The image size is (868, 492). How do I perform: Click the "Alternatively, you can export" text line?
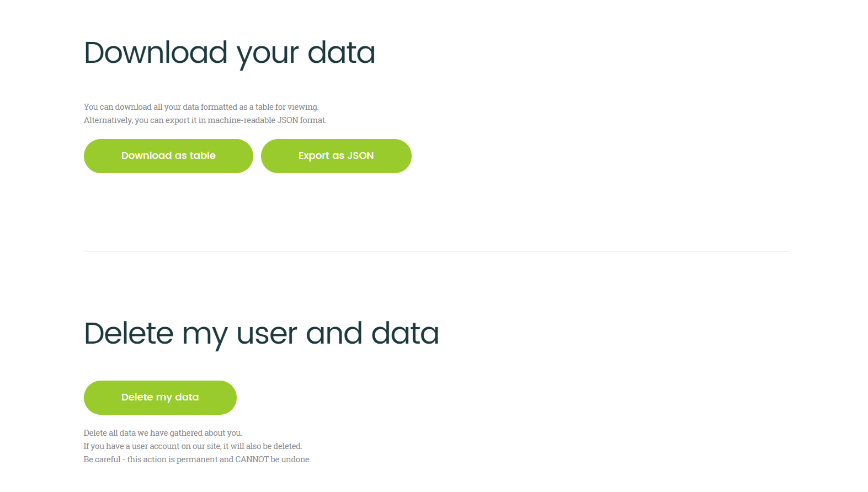[205, 120]
